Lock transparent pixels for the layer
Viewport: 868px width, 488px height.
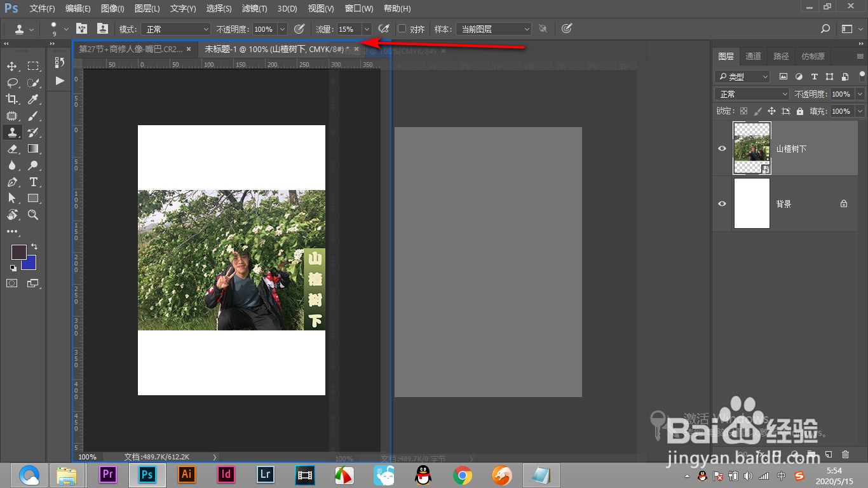(743, 111)
